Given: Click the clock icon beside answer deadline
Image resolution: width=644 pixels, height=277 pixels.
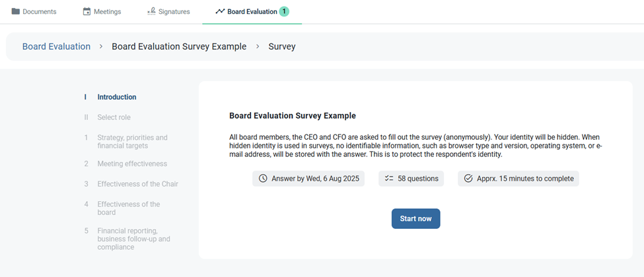Looking at the screenshot, I should coord(264,179).
